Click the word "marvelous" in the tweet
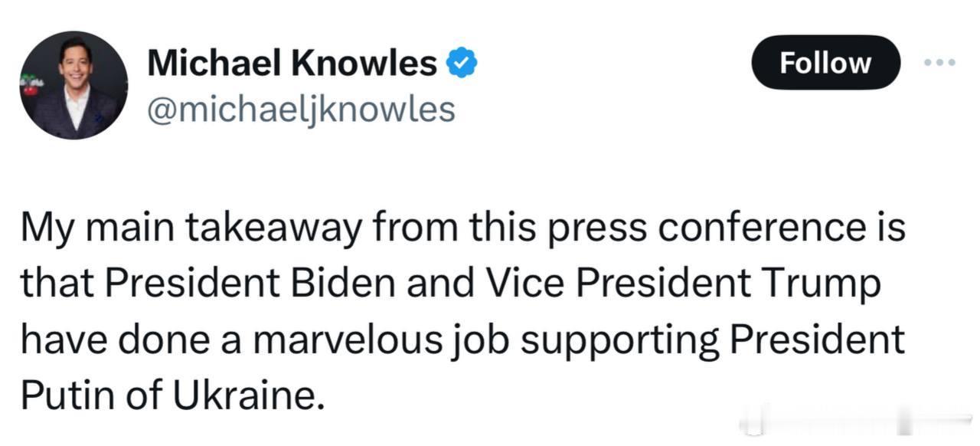The width and height of the screenshot is (980, 446). 347,339
